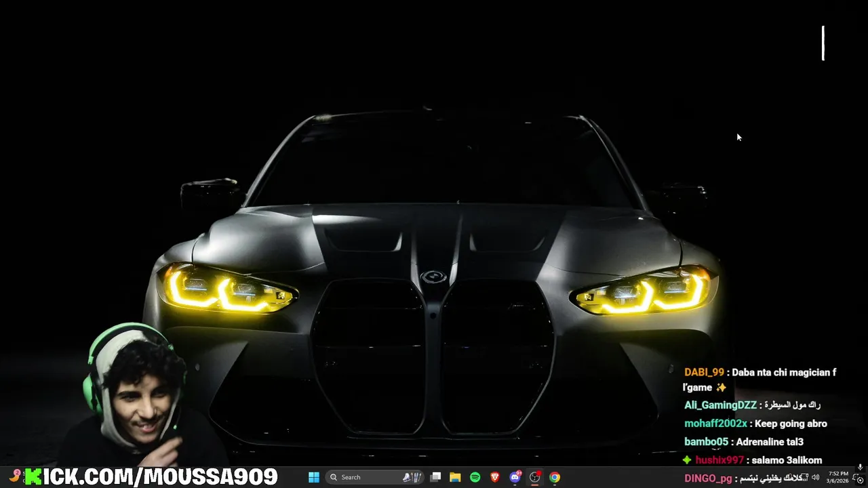Click the microphone in-use tray indicator
868x488 pixels.
pyautogui.click(x=860, y=467)
